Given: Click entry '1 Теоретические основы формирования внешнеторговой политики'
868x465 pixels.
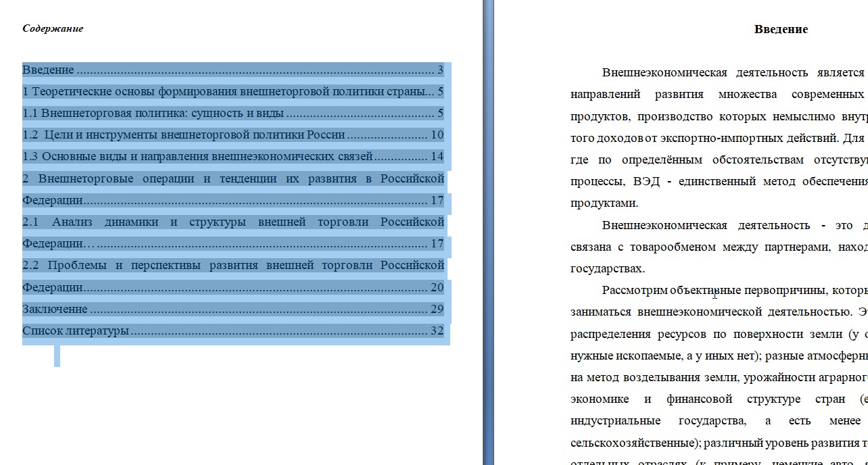Looking at the screenshot, I should [x=233, y=91].
